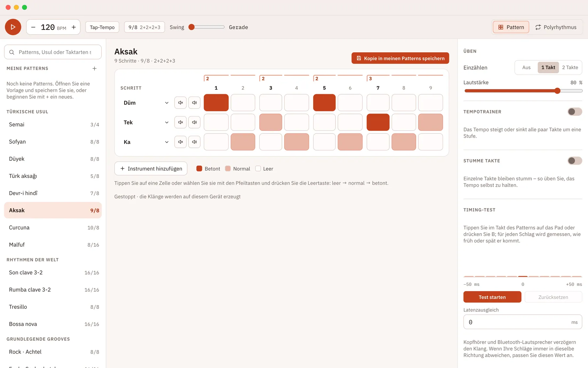Click Instrument hinzufügen button

point(151,169)
